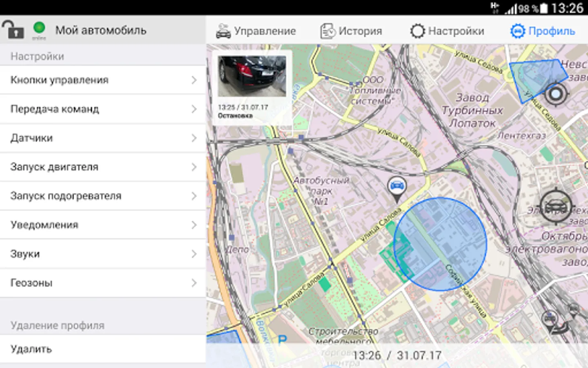Expand the chevron on Кнопки управления row

194,80
